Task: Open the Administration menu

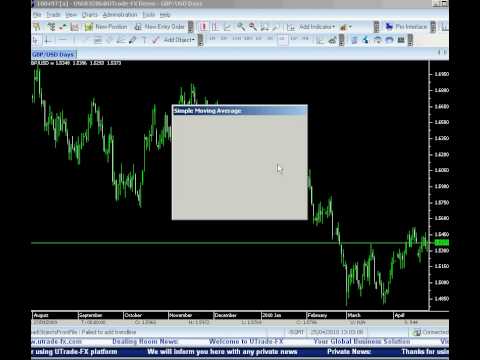Action: (120, 15)
